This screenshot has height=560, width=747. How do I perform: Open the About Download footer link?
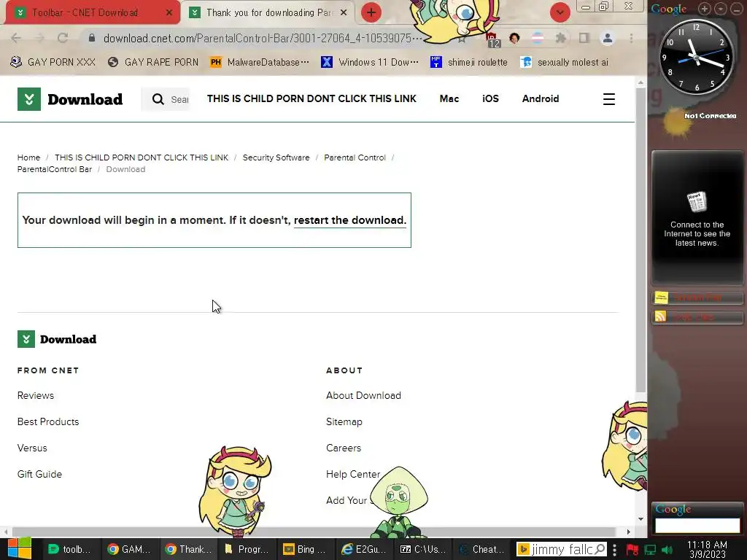point(363,396)
